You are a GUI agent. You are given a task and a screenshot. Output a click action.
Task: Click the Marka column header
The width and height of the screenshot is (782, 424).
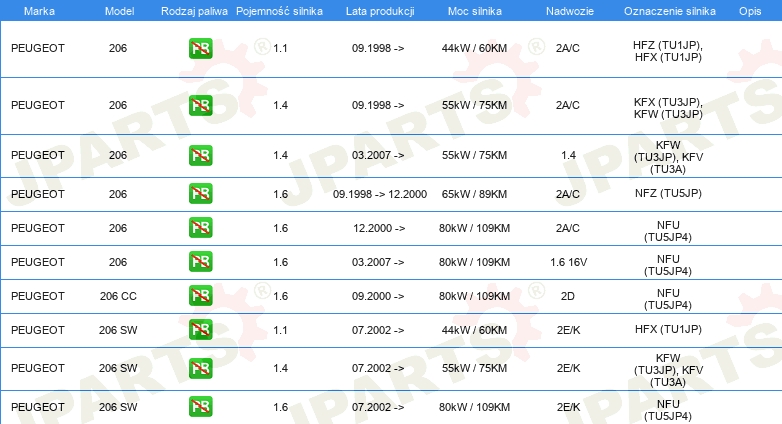pos(39,11)
